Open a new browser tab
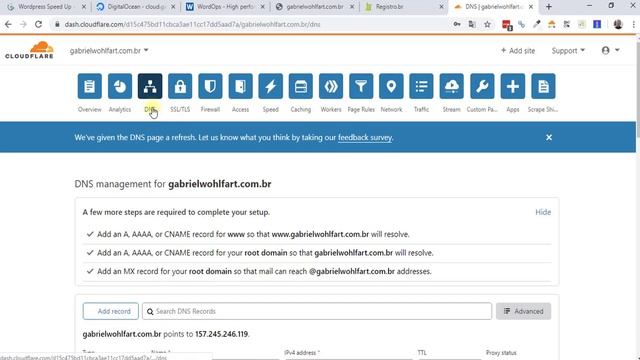640x360 pixels. point(549,7)
